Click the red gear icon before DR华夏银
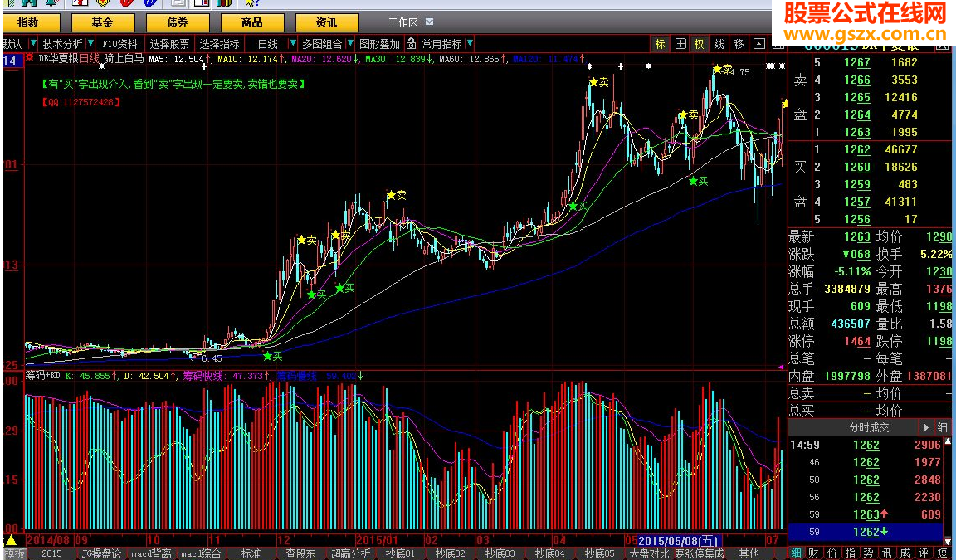This screenshot has width=956, height=560. [x=30, y=59]
